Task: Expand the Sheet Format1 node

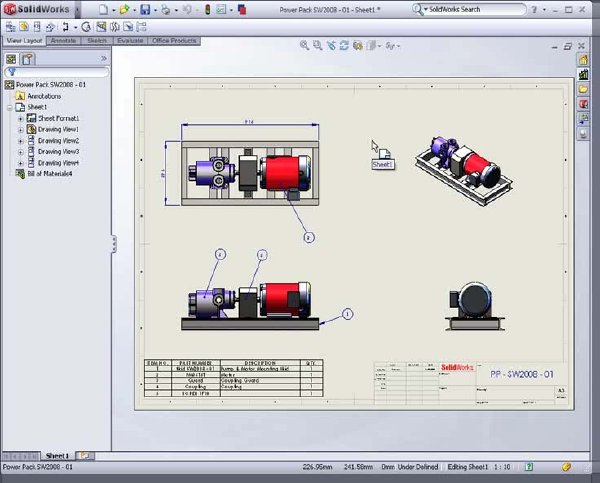Action: point(21,119)
